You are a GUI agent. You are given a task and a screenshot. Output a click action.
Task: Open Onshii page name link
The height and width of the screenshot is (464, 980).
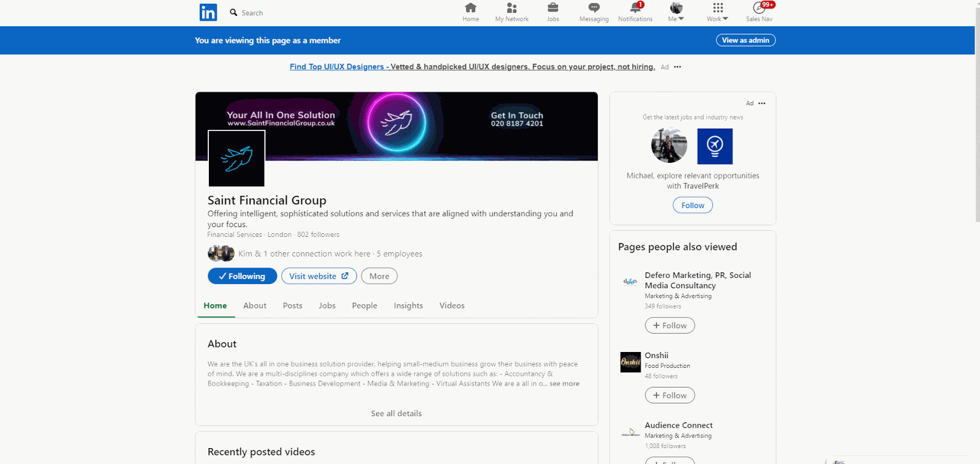click(657, 355)
